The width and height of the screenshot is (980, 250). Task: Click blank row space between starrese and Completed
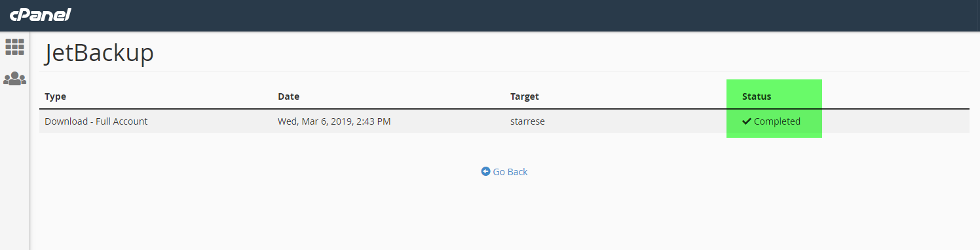(642, 121)
